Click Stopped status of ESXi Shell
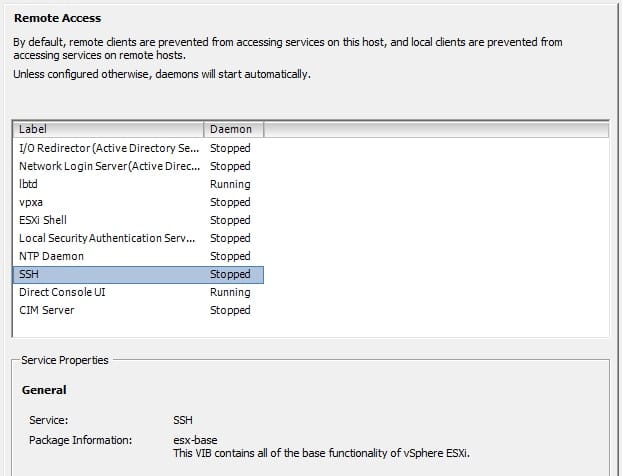Screen dimensions: 622x476 pyautogui.click(x=230, y=220)
